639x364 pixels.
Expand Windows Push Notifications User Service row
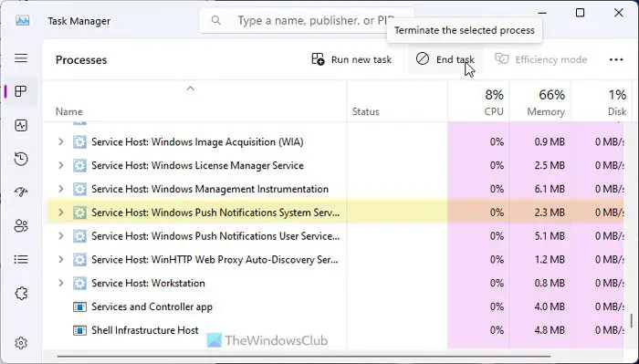[x=61, y=236]
